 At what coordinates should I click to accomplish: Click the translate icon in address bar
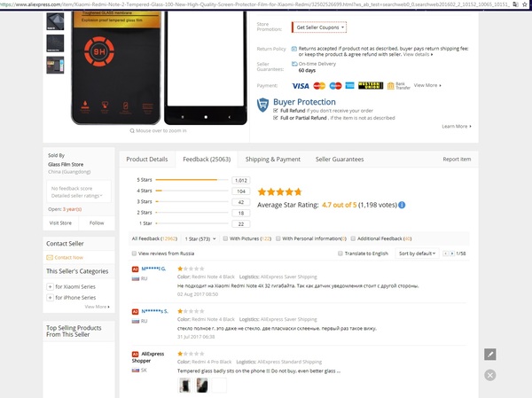pyautogui.click(x=515, y=4)
